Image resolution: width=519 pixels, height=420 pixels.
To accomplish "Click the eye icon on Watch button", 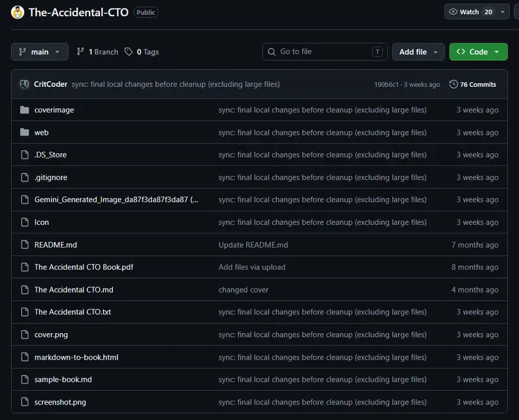I will point(453,12).
